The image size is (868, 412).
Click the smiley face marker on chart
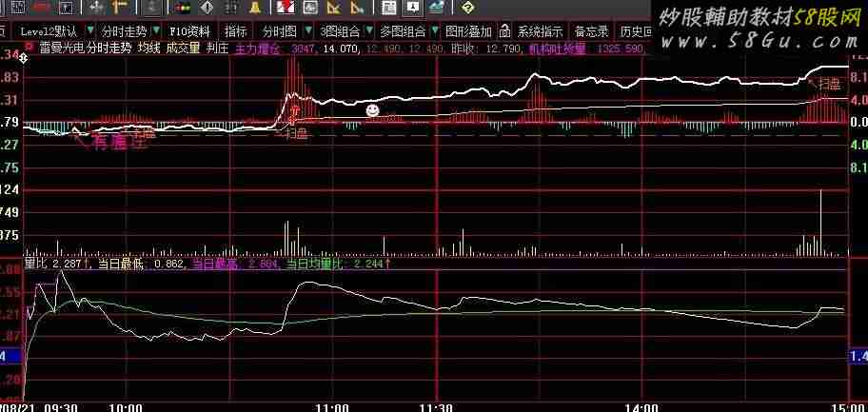coord(373,111)
